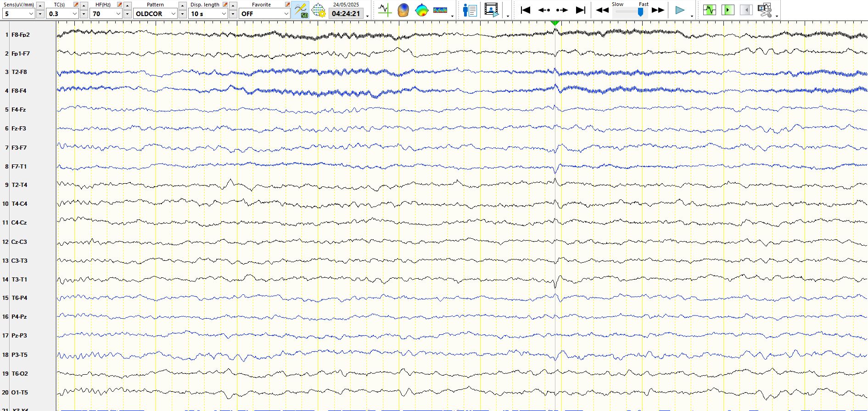Open the spectral density array map icon
This screenshot has height=411, width=868.
click(x=440, y=10)
